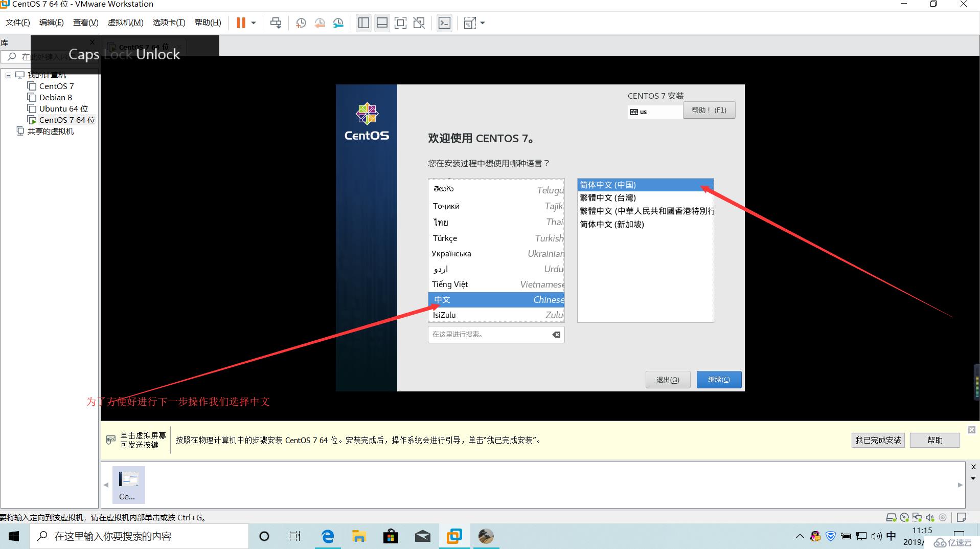This screenshot has height=549, width=980.
Task: Select 繁體中文 (台灣) locale
Action: point(645,197)
